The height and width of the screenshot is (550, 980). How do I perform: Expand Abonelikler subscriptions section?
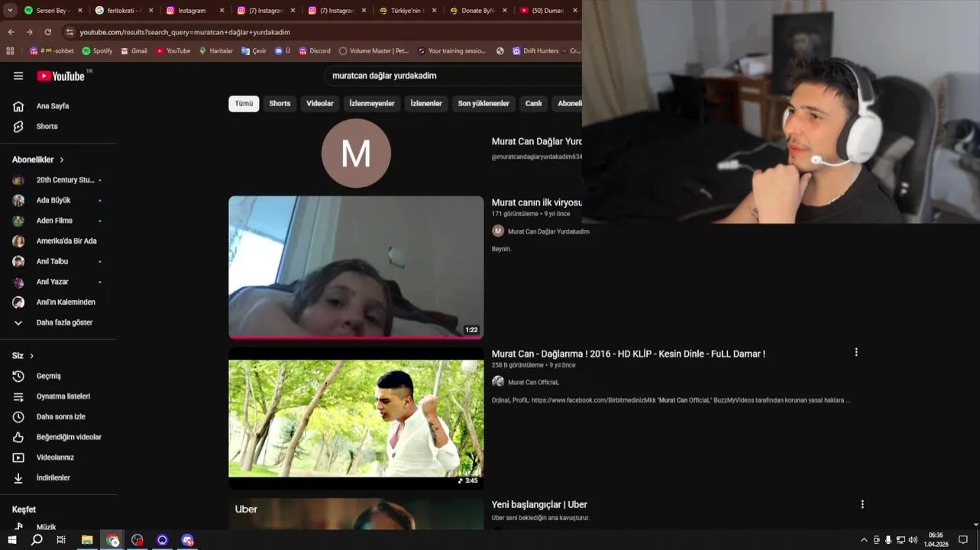[x=38, y=160]
